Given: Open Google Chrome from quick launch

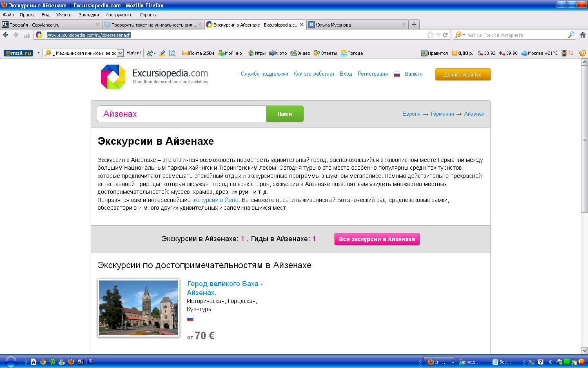Looking at the screenshot, I should pyautogui.click(x=43, y=362).
